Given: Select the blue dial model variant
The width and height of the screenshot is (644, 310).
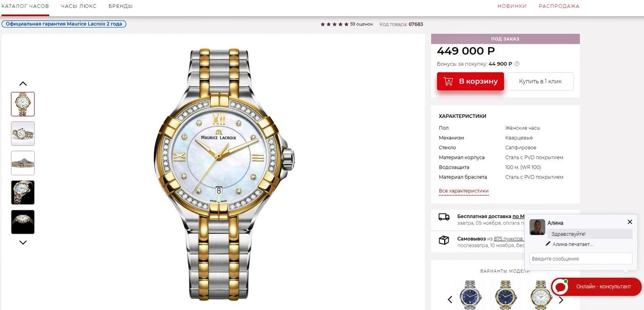Looking at the screenshot, I should pyautogui.click(x=469, y=294).
